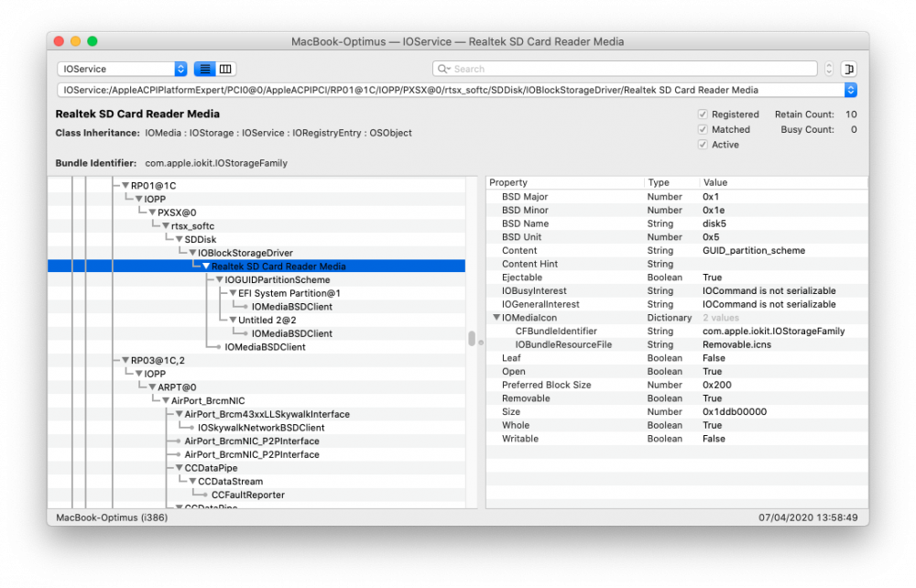The height and width of the screenshot is (588, 916).
Task: Select the BSD Minor property row
Action: tap(677, 211)
